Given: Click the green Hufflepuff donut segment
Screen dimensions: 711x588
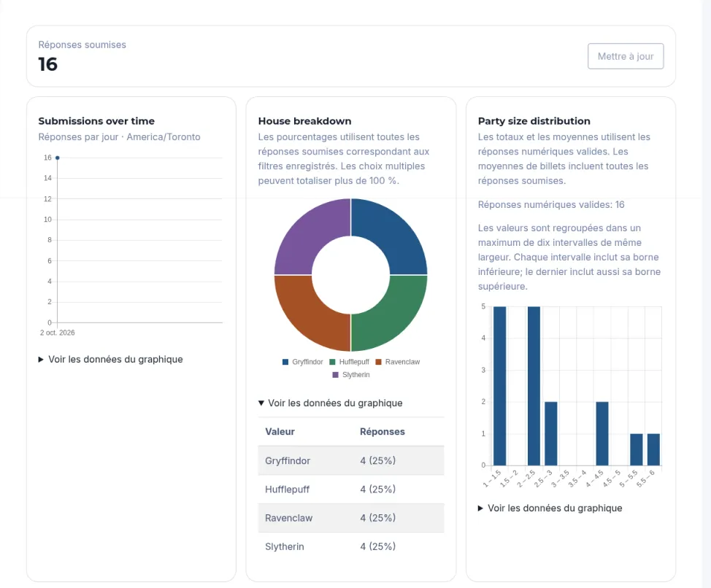Looking at the screenshot, I should pyautogui.click(x=390, y=314).
